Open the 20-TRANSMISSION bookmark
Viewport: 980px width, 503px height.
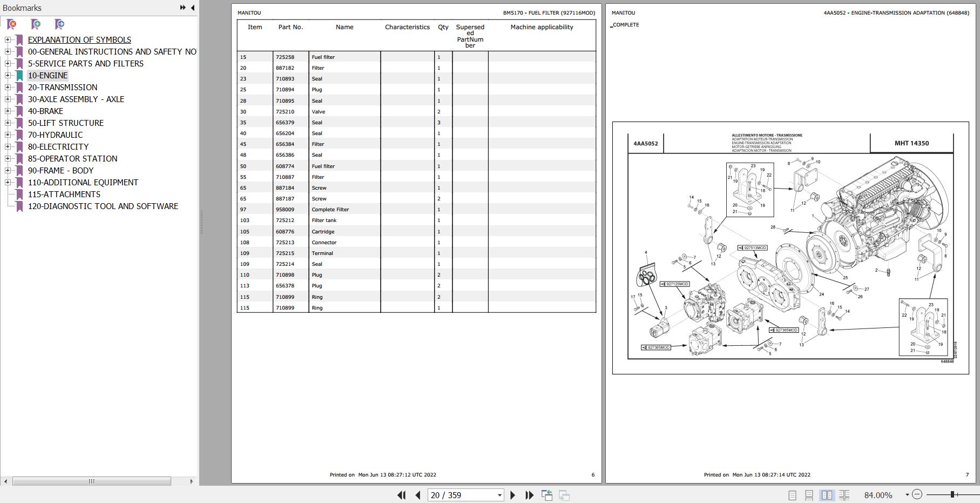point(63,88)
